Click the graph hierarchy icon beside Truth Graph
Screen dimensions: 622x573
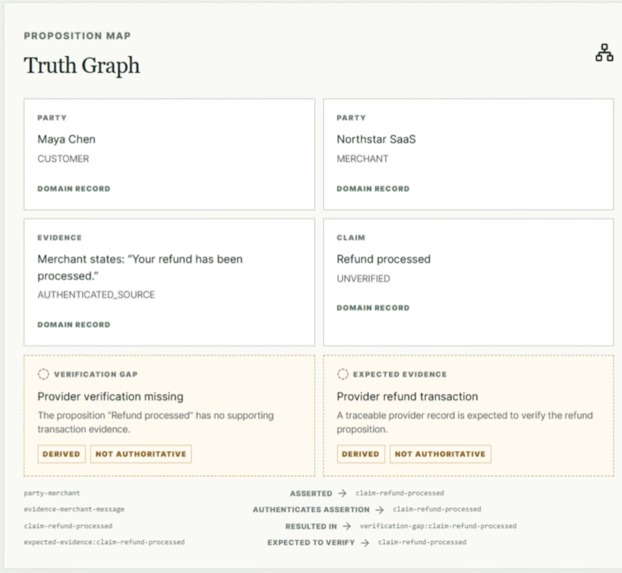pos(604,53)
